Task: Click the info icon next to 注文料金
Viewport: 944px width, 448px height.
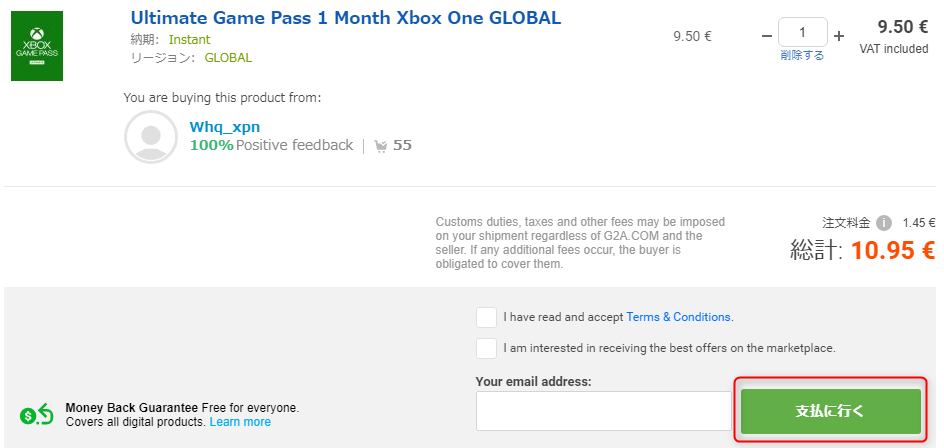Action: pyautogui.click(x=884, y=223)
